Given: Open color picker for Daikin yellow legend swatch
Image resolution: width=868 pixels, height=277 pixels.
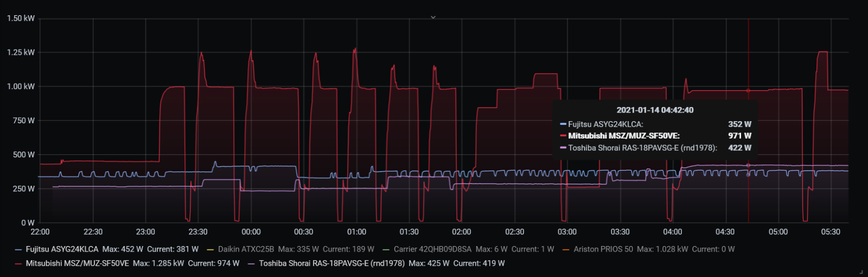Looking at the screenshot, I should tap(210, 250).
